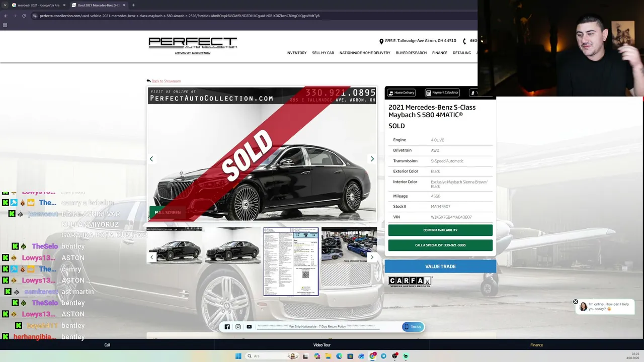The image size is (644, 362).
Task: Go to NATIONWIDE HOME DELIVERY page
Action: click(x=365, y=53)
